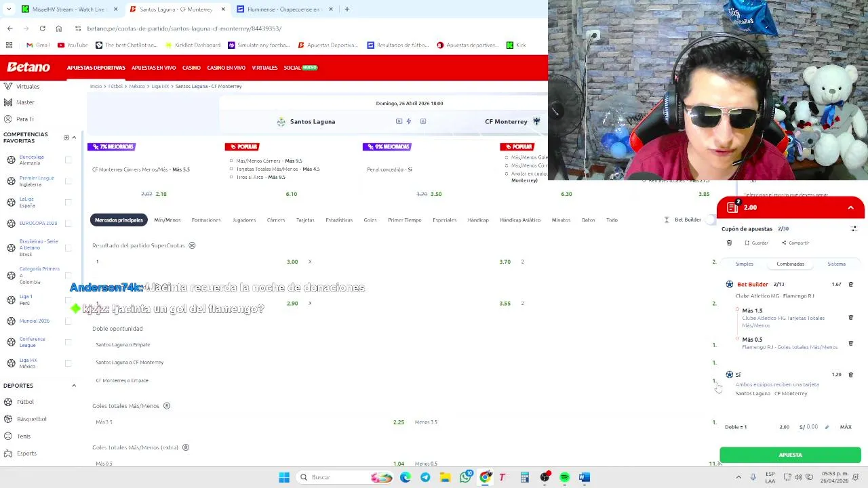Tick Categoría Primera A Colombia checkbox

point(68,275)
